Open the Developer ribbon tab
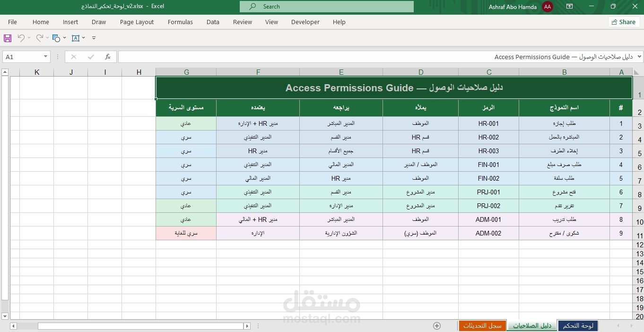This screenshot has height=332, width=644. coord(305,22)
